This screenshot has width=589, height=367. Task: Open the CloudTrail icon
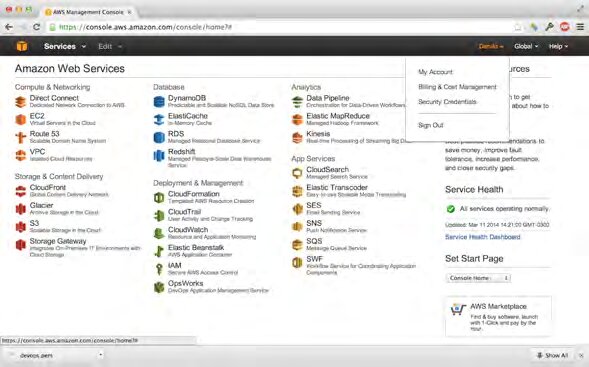(159, 216)
